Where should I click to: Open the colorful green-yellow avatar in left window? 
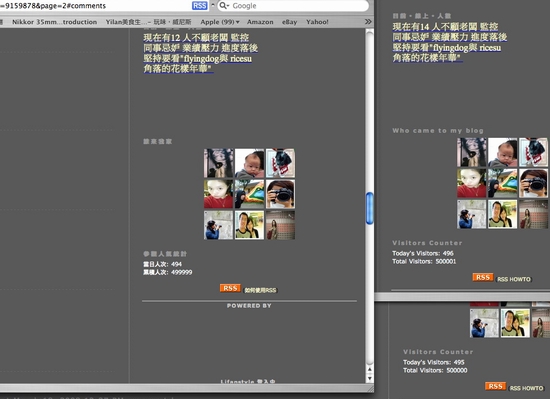pos(249,194)
